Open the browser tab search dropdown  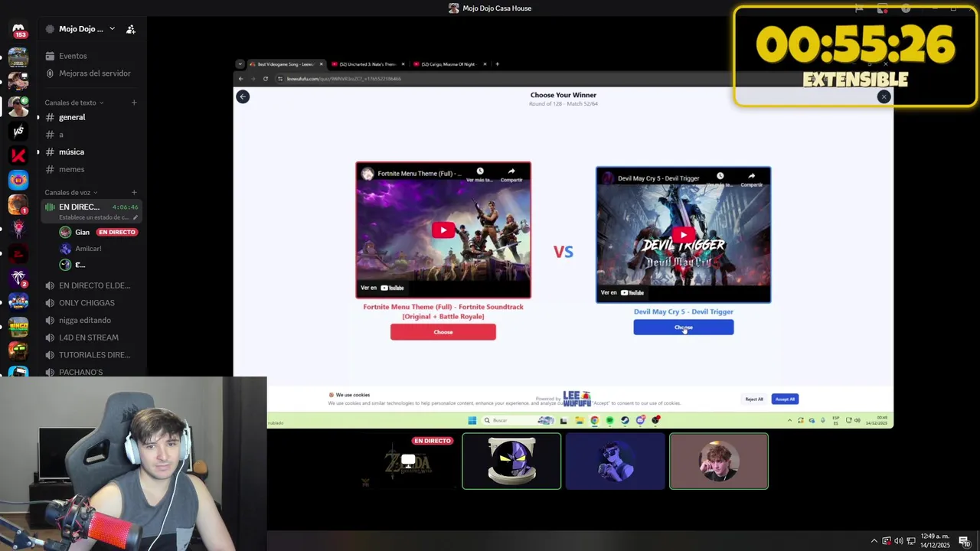coord(240,64)
